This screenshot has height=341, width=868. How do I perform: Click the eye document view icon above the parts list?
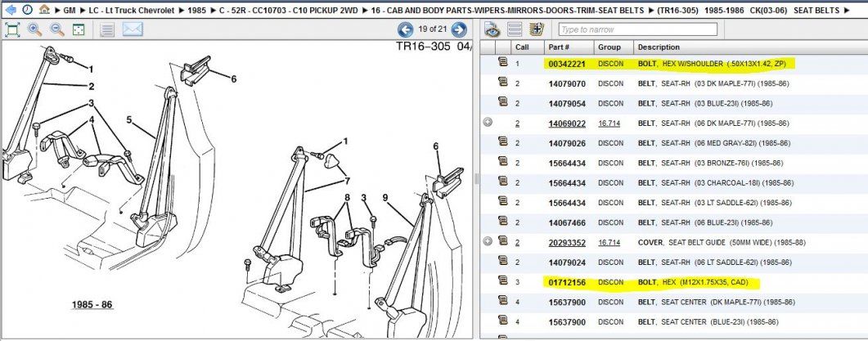click(x=492, y=29)
